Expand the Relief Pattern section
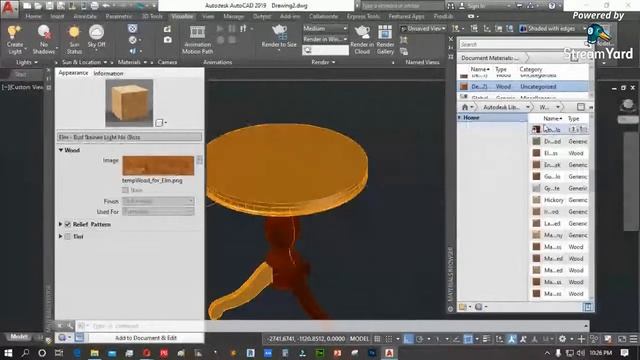 (x=60, y=224)
